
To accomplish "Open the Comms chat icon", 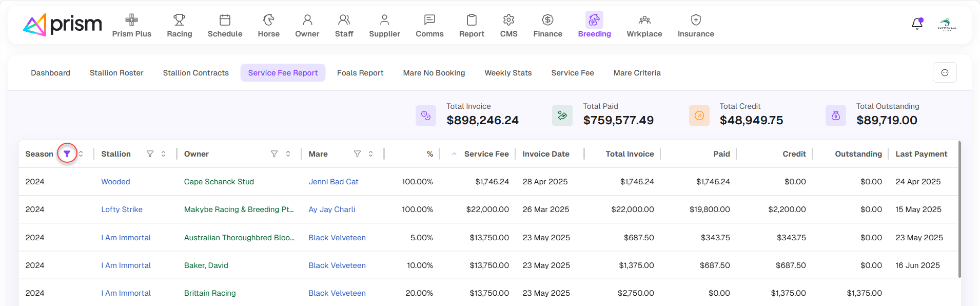I will (429, 20).
